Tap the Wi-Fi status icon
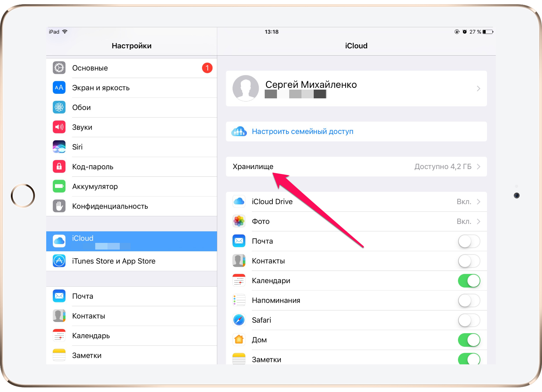Viewport: 542px width, 392px height. coord(65,31)
